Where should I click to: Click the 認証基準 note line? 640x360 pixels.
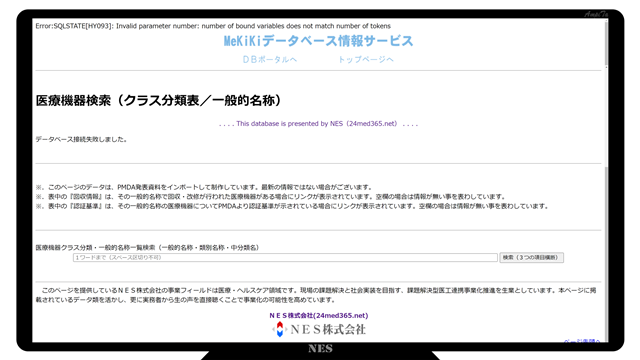(292, 206)
